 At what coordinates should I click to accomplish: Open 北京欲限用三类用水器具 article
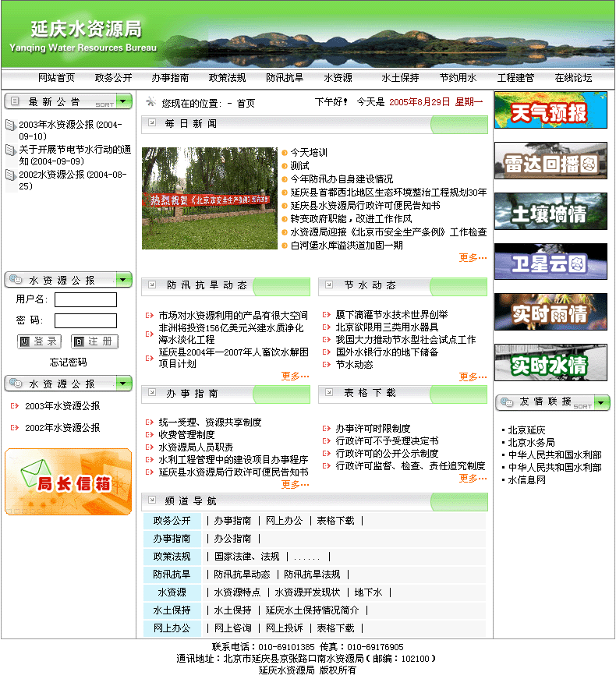[x=388, y=327]
